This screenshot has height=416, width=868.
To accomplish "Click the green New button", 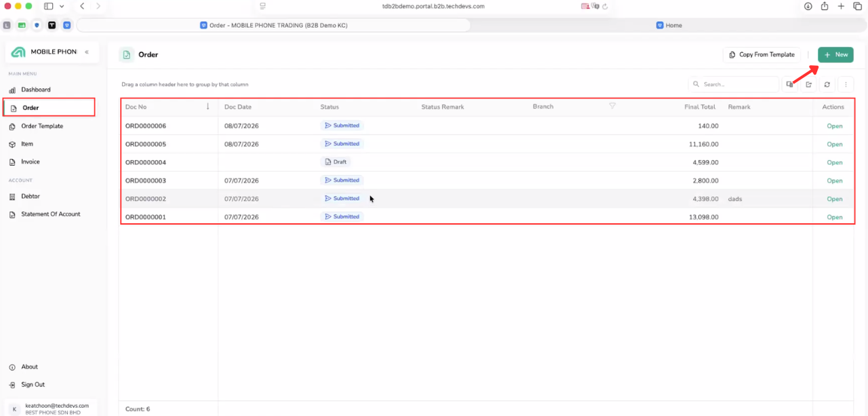I will point(835,54).
